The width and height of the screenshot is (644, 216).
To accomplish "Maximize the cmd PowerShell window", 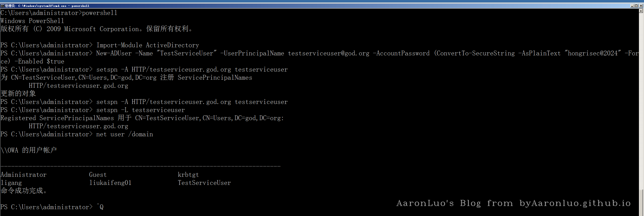I will [636, 6].
